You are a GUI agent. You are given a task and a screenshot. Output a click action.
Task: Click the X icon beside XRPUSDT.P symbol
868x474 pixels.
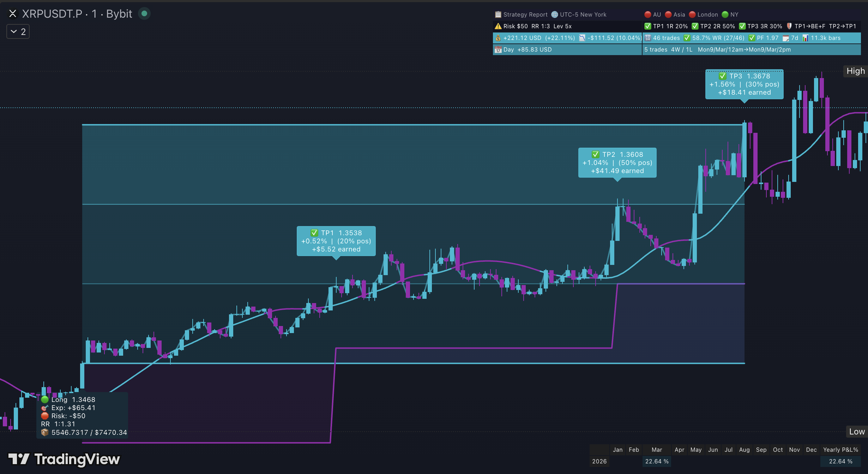tap(13, 14)
